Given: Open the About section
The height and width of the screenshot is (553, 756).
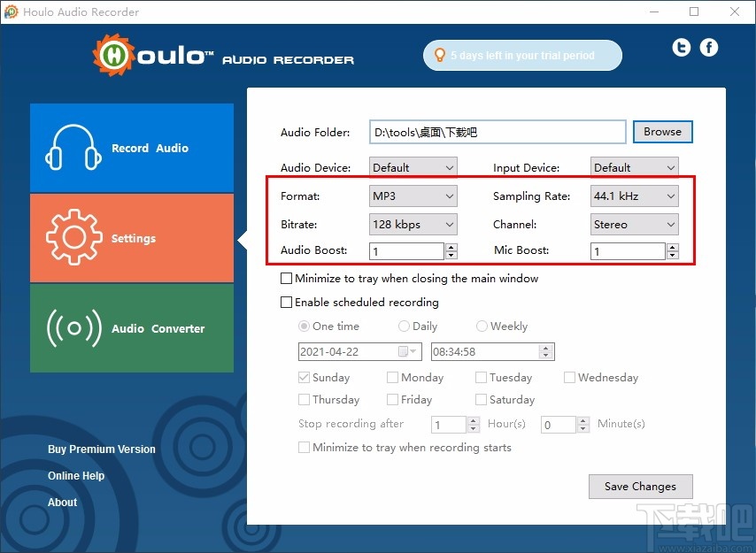Looking at the screenshot, I should click(62, 502).
